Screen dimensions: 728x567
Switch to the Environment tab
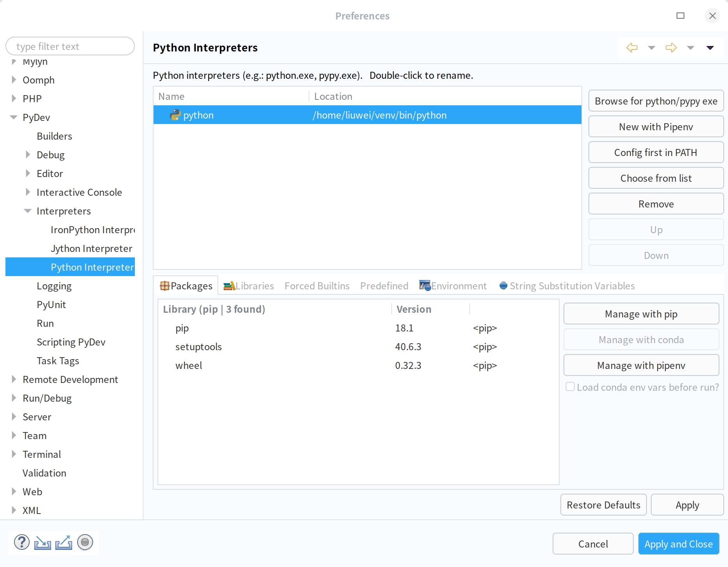pos(453,286)
